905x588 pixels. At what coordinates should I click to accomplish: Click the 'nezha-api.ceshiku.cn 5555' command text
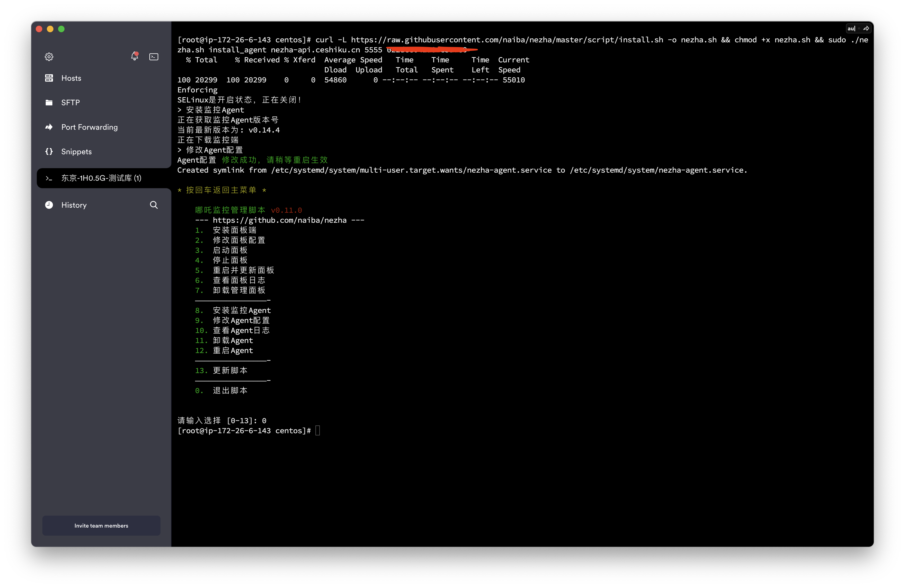click(326, 50)
